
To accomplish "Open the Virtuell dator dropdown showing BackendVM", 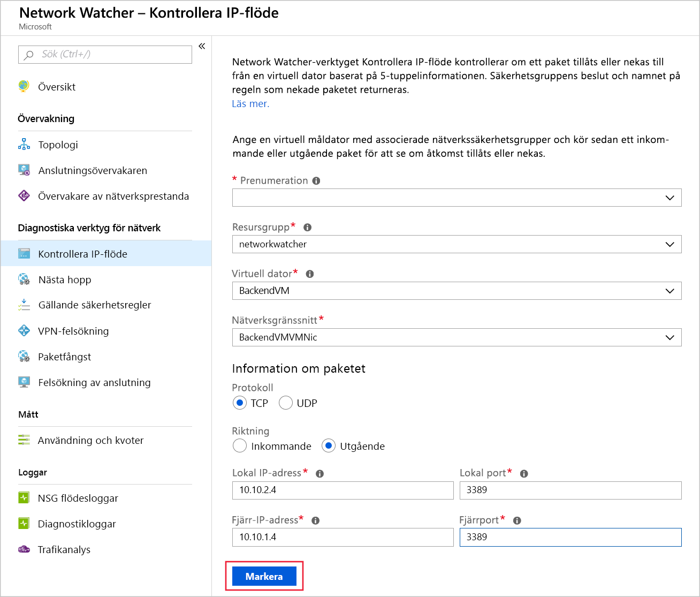I will (x=457, y=291).
